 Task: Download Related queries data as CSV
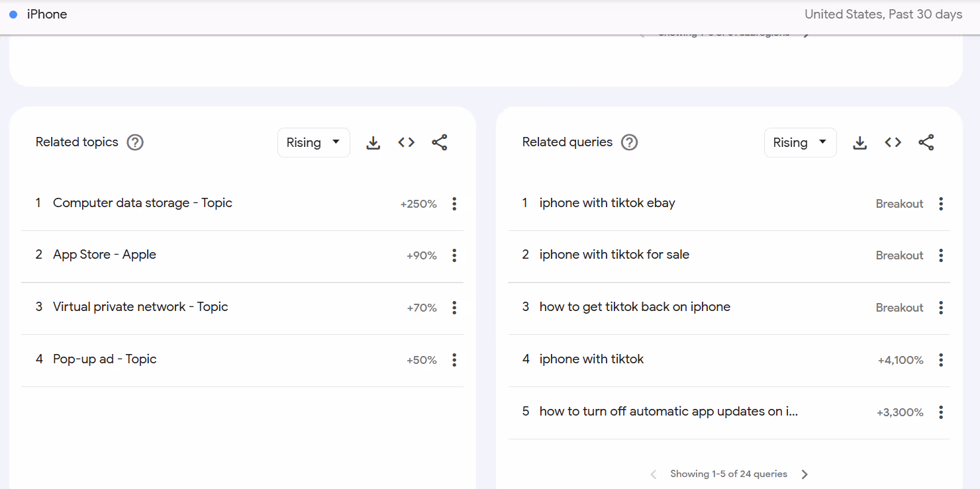(x=860, y=142)
